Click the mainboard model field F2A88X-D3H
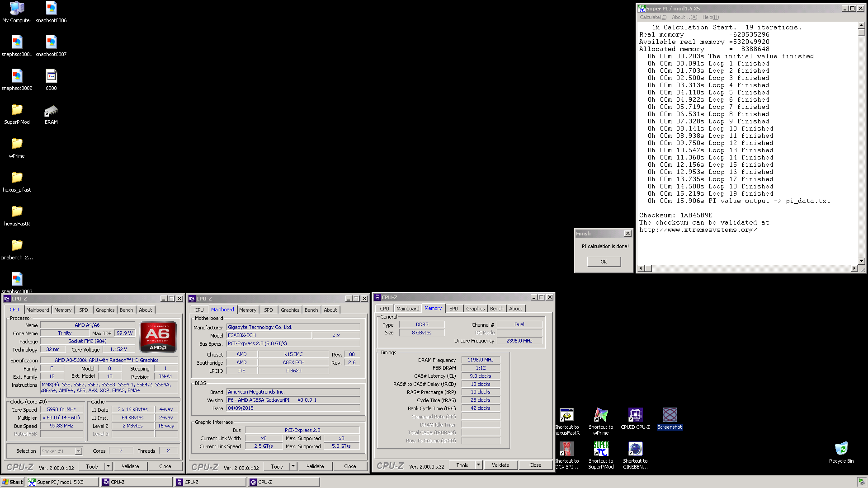The image size is (868, 488). coord(269,335)
